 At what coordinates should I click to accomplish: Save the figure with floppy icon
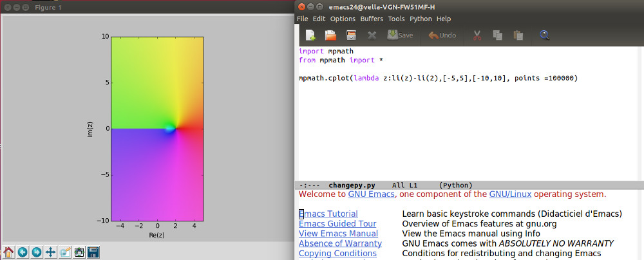click(93, 252)
